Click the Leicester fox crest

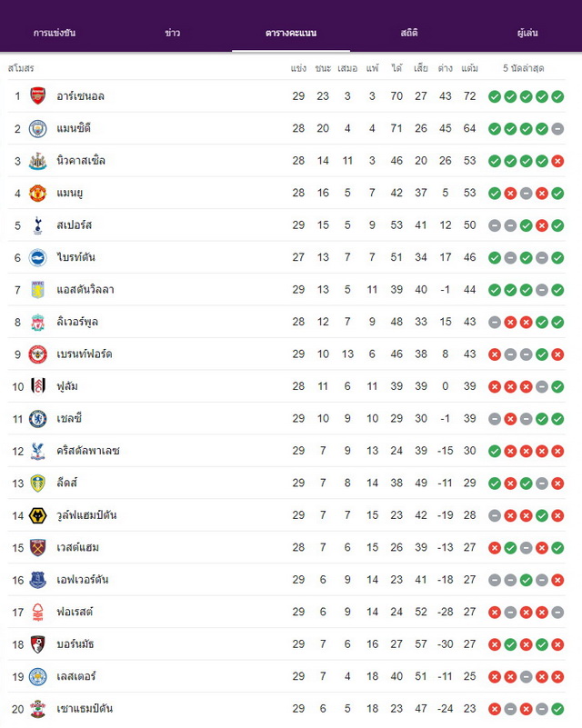(37, 677)
